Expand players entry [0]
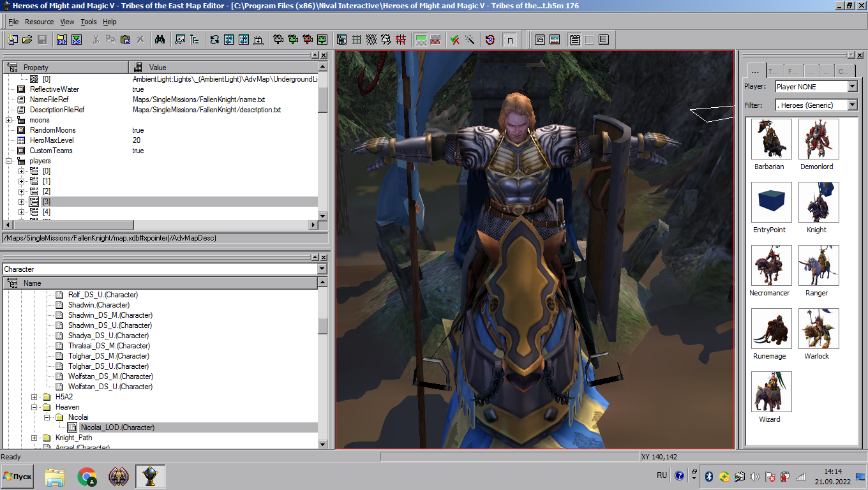Viewport: 868px width, 490px height. click(22, 171)
